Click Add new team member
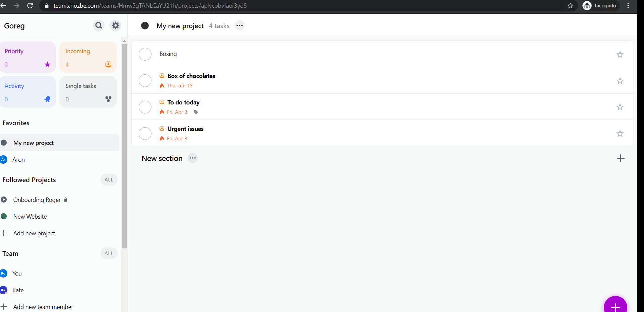 coord(43,307)
